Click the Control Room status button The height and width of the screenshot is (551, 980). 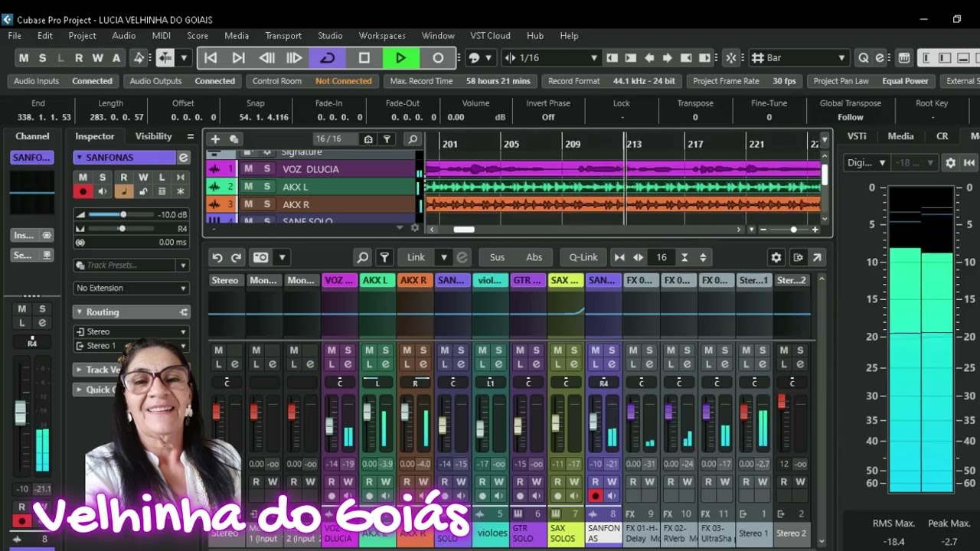coord(312,81)
